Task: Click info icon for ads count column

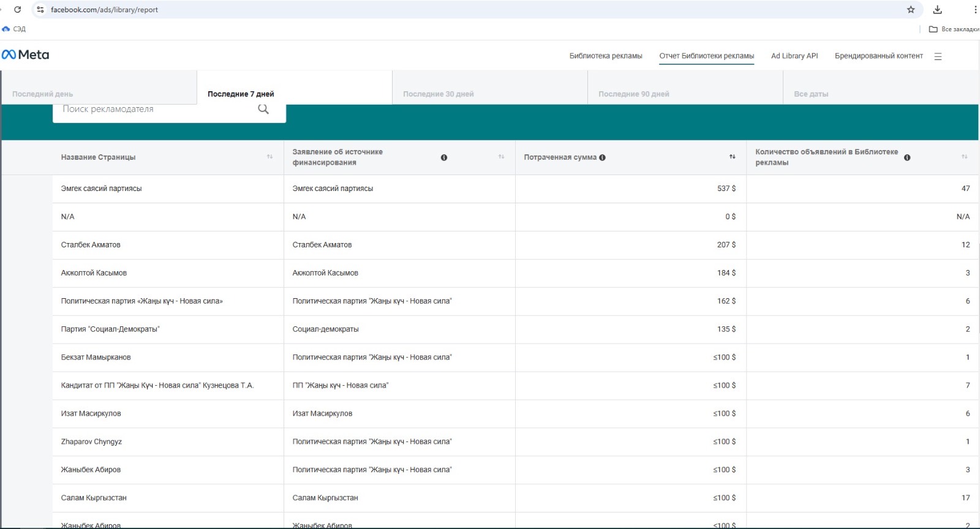Action: [x=907, y=157]
